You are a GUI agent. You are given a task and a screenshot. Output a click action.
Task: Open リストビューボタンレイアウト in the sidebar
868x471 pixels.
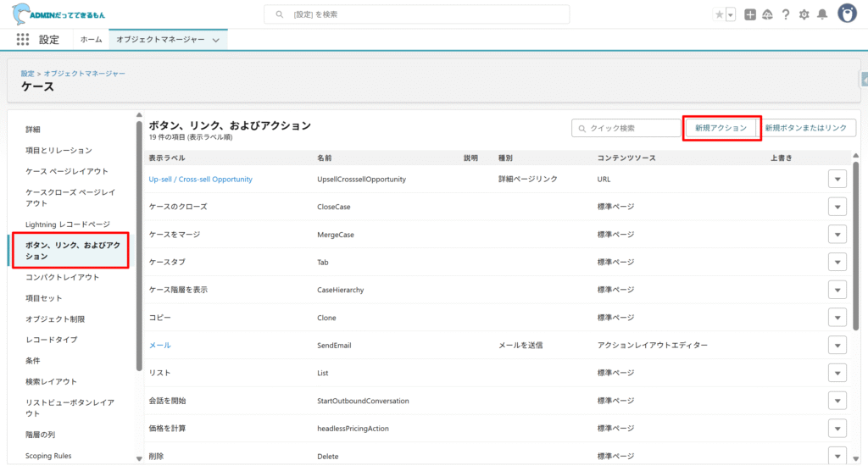click(70, 408)
